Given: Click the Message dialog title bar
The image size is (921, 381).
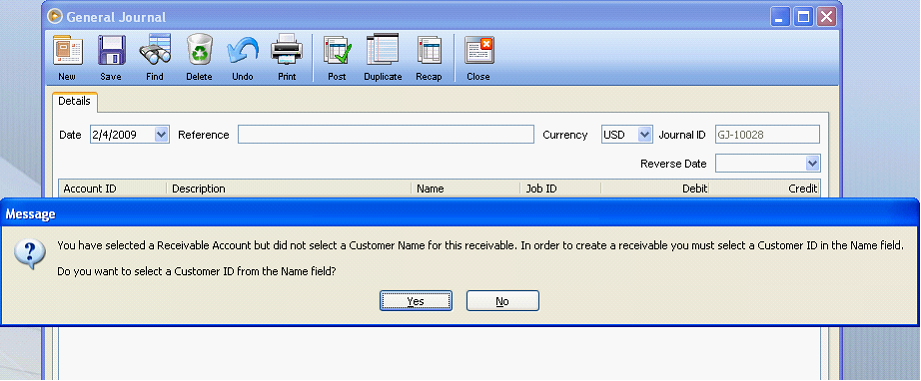Looking at the screenshot, I should tap(460, 214).
